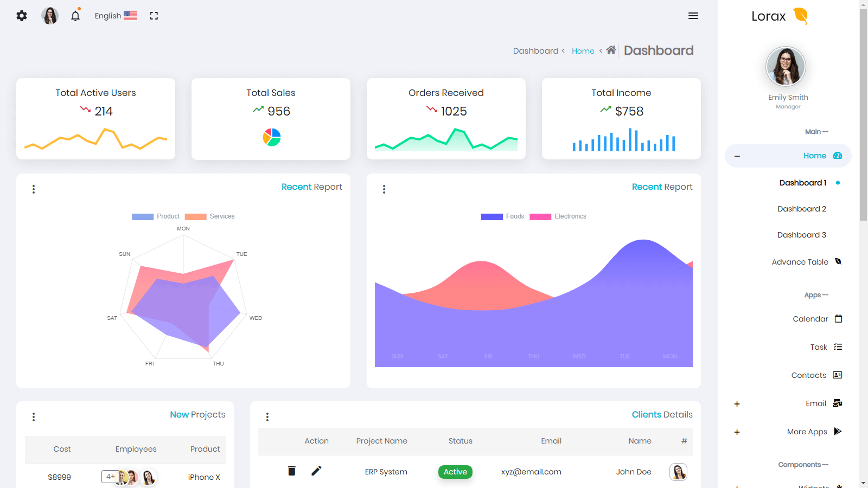
Task: Open the Calendar app from the sidebar
Action: (x=838, y=319)
